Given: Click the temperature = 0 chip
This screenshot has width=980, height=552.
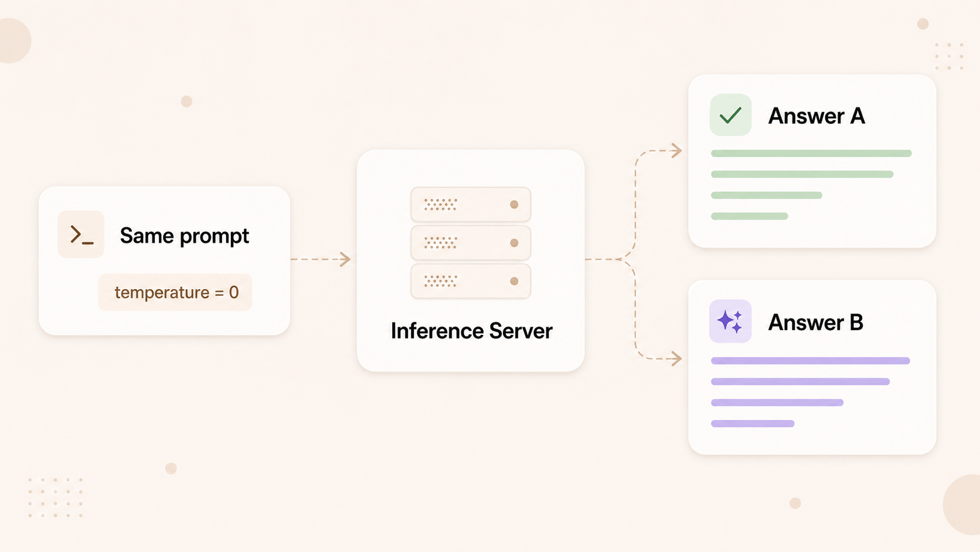Looking at the screenshot, I should (x=175, y=292).
